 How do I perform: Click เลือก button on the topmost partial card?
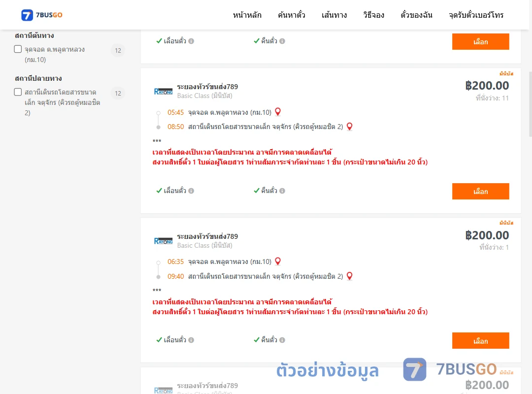(x=480, y=41)
